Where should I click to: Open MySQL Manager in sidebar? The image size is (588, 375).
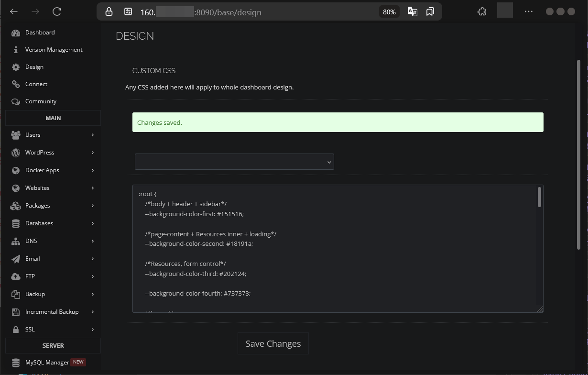(x=47, y=363)
